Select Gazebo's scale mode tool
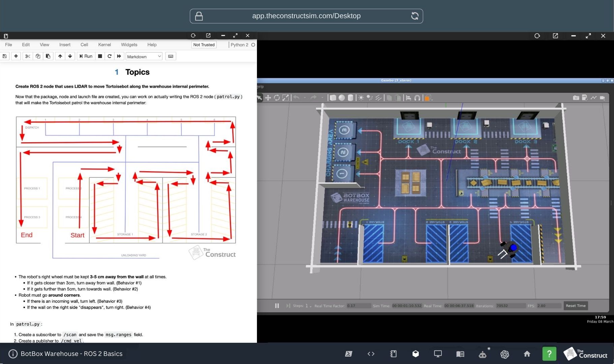This screenshot has height=364, width=614. tap(286, 98)
